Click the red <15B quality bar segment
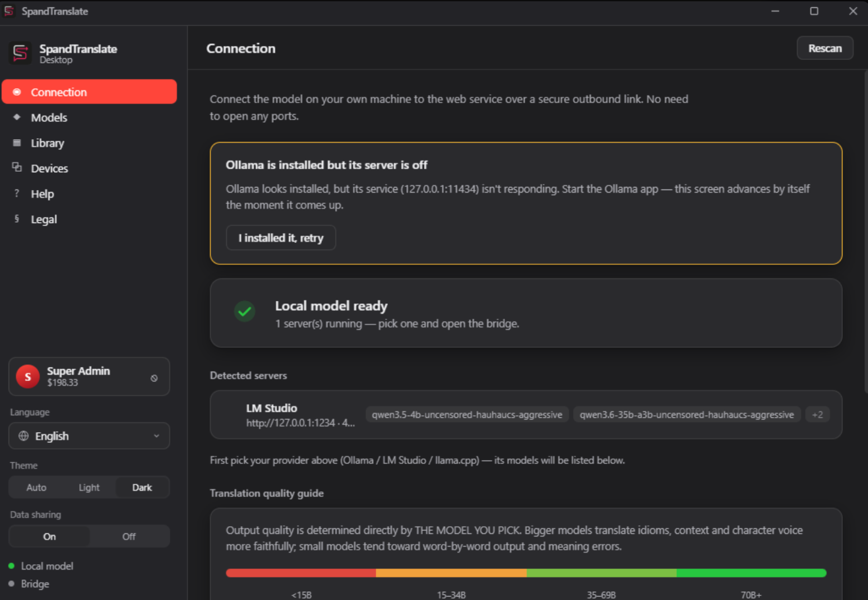Image resolution: width=868 pixels, height=600 pixels. (x=301, y=573)
